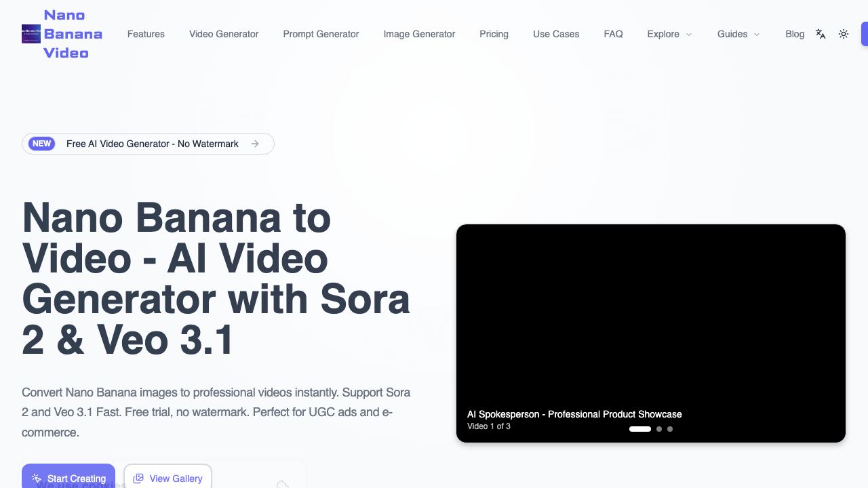Open the NEW Free AI Video Generator banner
This screenshot has width=868, height=488.
click(148, 144)
